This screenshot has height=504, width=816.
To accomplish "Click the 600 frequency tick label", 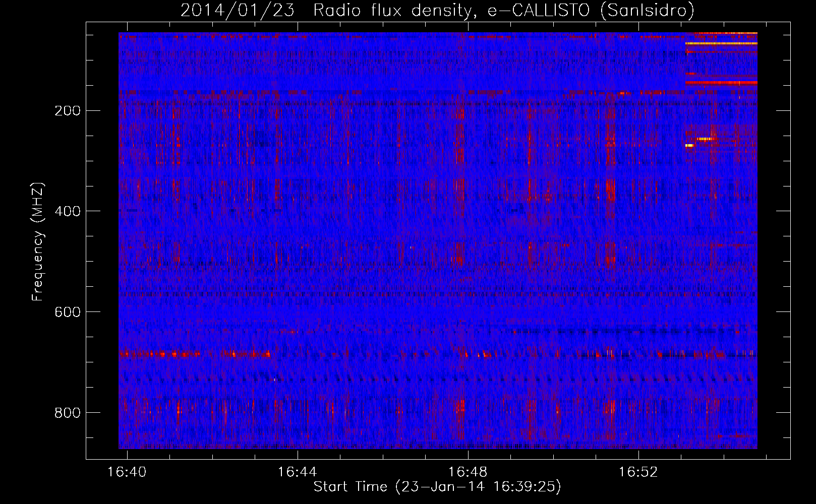I will point(67,312).
